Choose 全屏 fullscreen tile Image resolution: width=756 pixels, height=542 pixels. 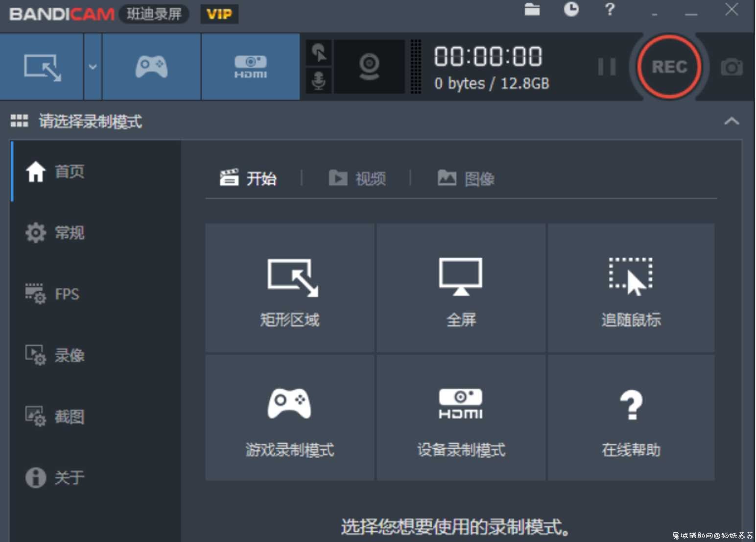click(461, 288)
